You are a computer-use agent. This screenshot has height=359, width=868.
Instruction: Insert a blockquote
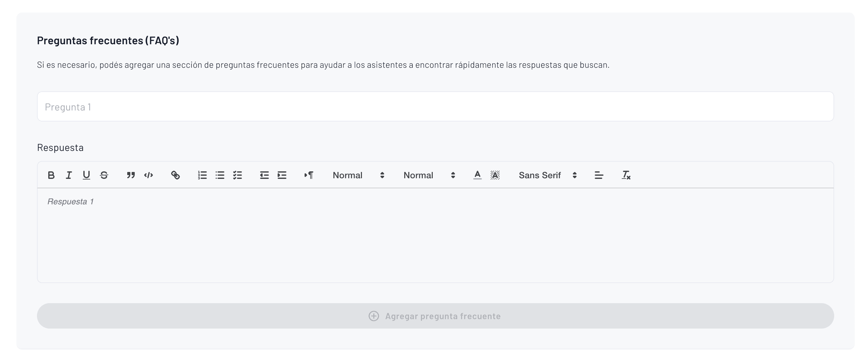pos(131,175)
